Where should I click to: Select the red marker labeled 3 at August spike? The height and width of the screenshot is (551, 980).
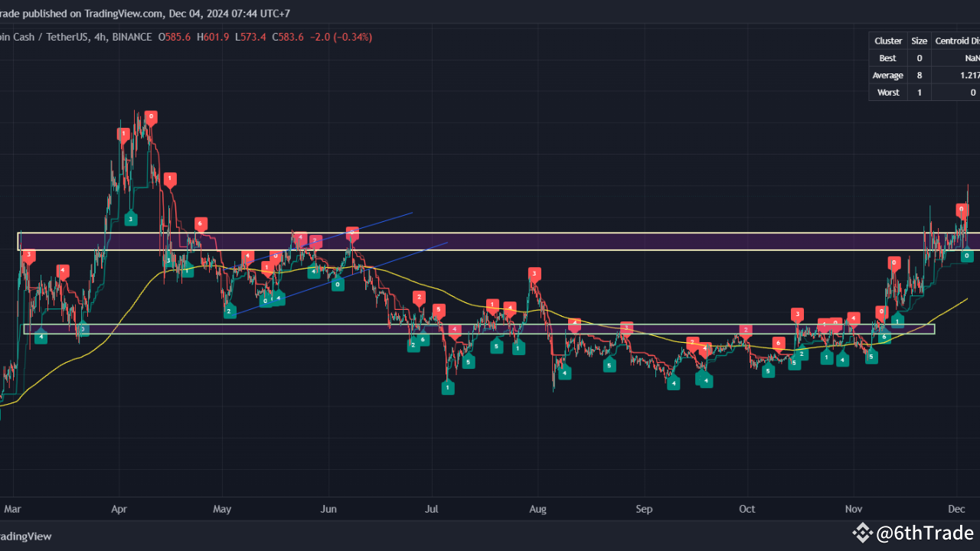(534, 273)
